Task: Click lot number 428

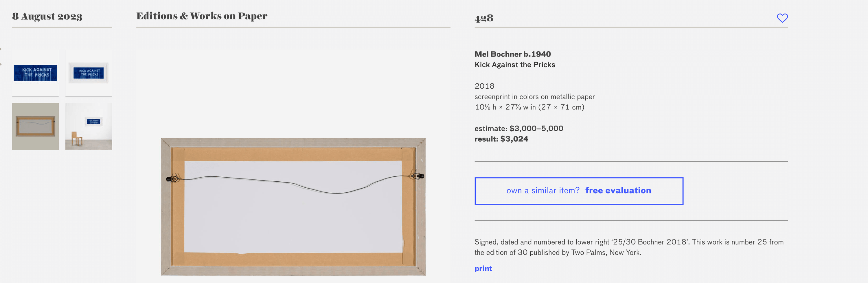Action: click(484, 18)
